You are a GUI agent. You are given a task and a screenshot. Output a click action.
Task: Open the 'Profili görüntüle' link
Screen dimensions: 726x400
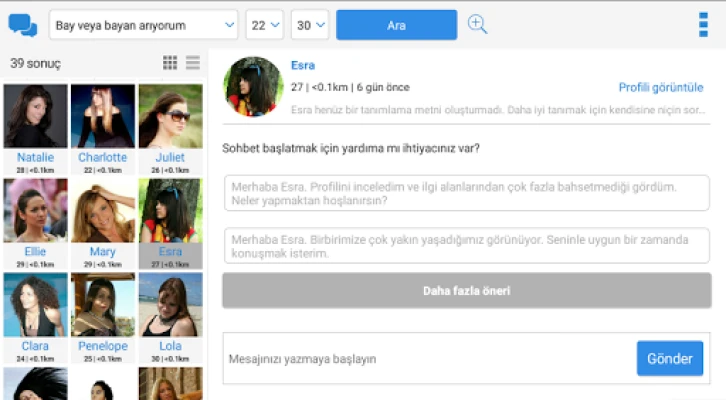click(660, 88)
